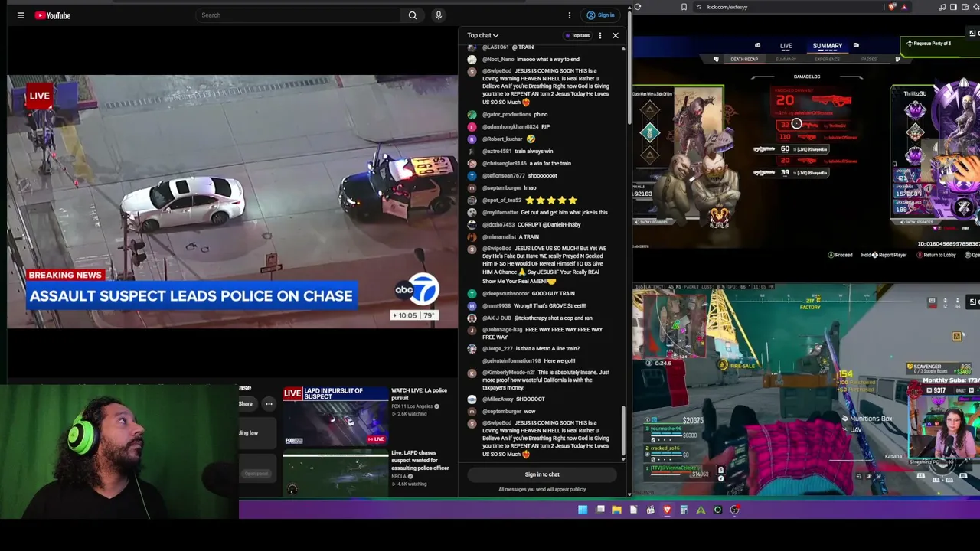The width and height of the screenshot is (980, 551).
Task: Click the red LIVE badge on video
Action: 39,96
